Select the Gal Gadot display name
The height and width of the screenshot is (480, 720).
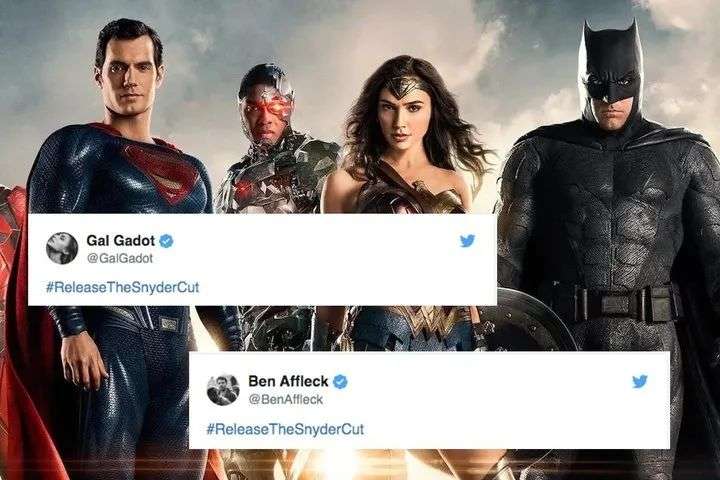pyautogui.click(x=121, y=240)
